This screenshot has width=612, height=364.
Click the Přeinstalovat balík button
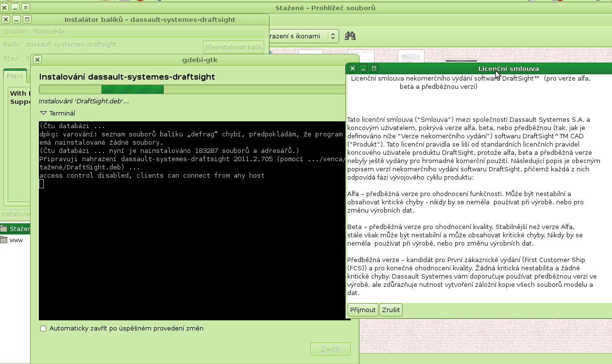tap(233, 47)
